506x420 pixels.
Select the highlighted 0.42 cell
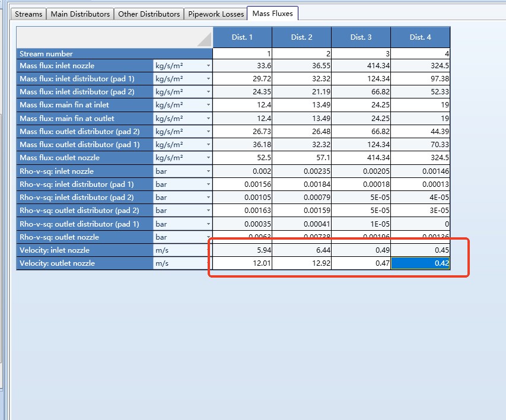tap(420, 263)
